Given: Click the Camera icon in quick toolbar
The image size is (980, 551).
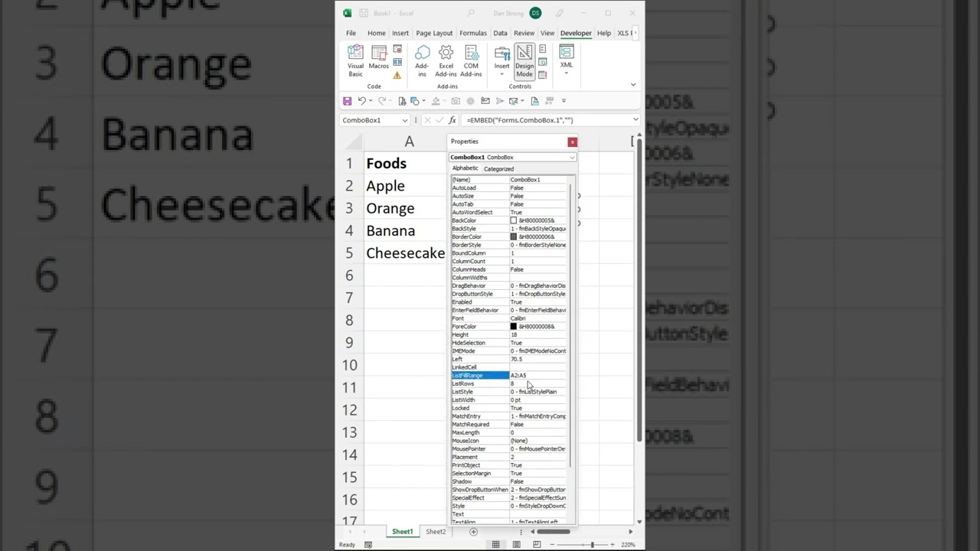Looking at the screenshot, I should pos(456,101).
